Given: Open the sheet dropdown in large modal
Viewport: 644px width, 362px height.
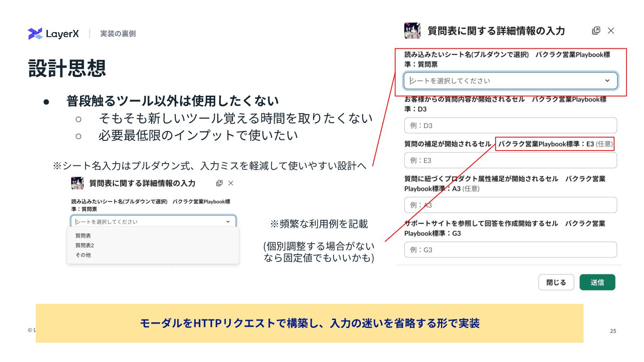Looking at the screenshot, I should point(511,81).
